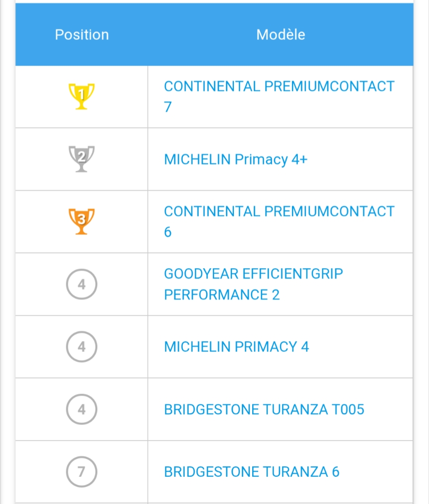Open the Michelin Primacy 4 link

pyautogui.click(x=236, y=347)
